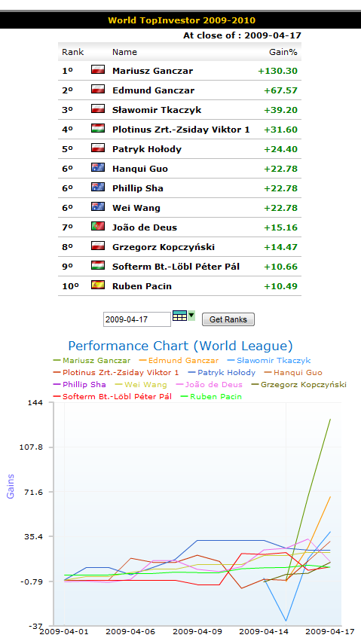Click the +15.16 gain value
The width and height of the screenshot is (361, 644).
pos(280,227)
